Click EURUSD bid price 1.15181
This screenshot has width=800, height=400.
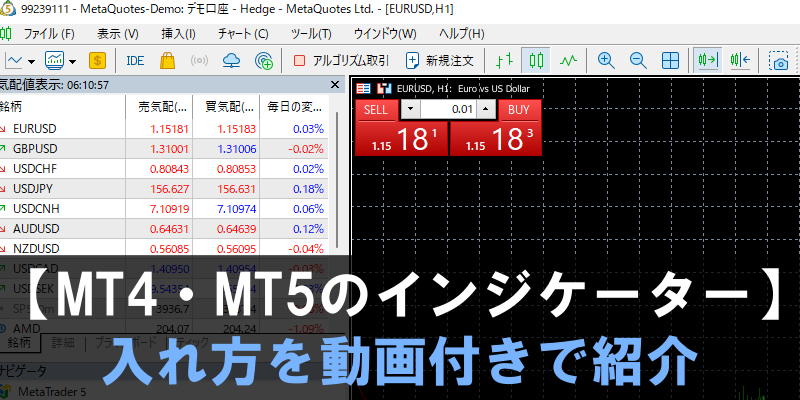[x=169, y=129]
